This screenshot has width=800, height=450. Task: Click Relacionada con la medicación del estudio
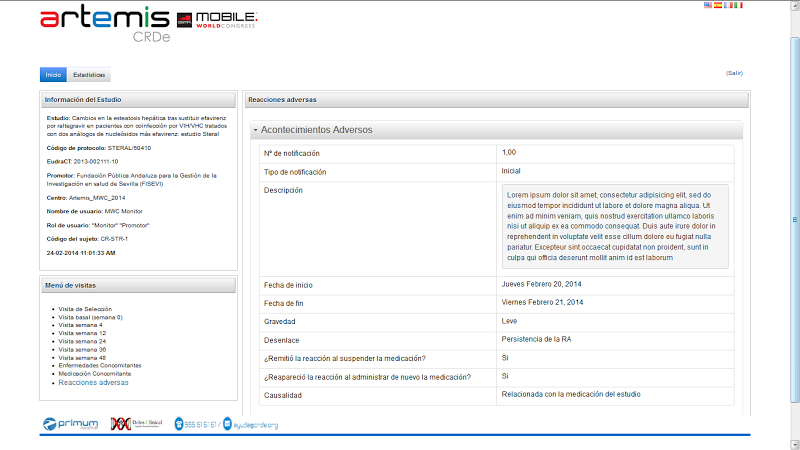[571, 394]
